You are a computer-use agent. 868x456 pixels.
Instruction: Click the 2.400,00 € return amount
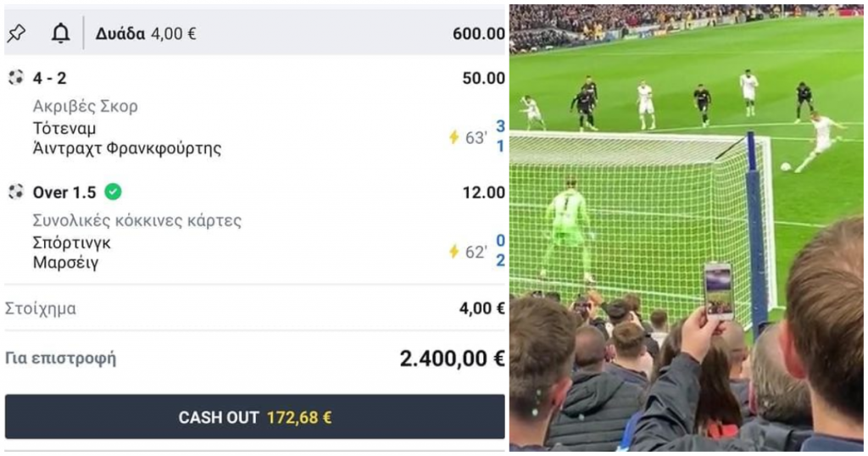(452, 359)
